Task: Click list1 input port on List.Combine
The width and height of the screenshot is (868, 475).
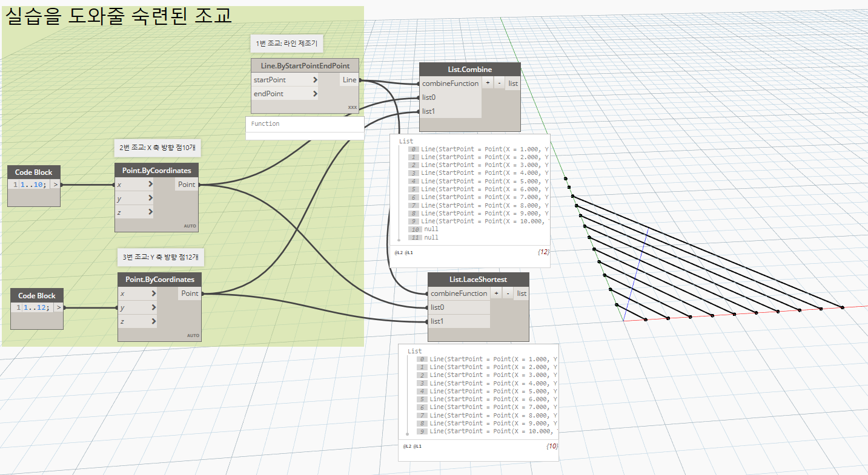Action: 450,111
